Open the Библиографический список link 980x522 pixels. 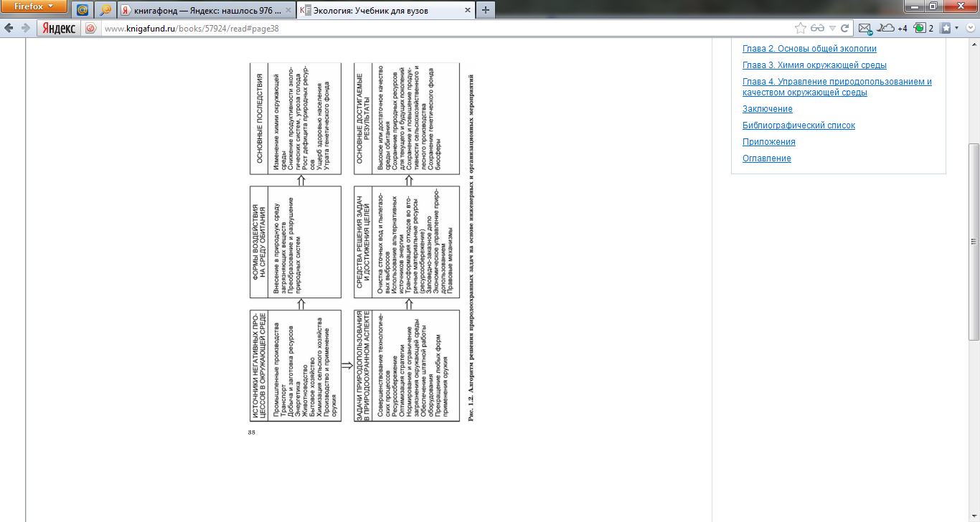[x=798, y=125]
